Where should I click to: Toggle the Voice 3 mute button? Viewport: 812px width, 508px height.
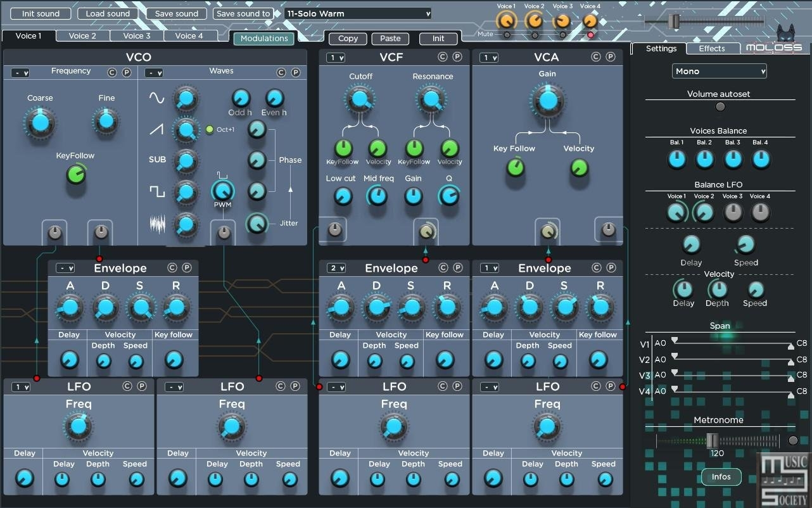pos(562,35)
